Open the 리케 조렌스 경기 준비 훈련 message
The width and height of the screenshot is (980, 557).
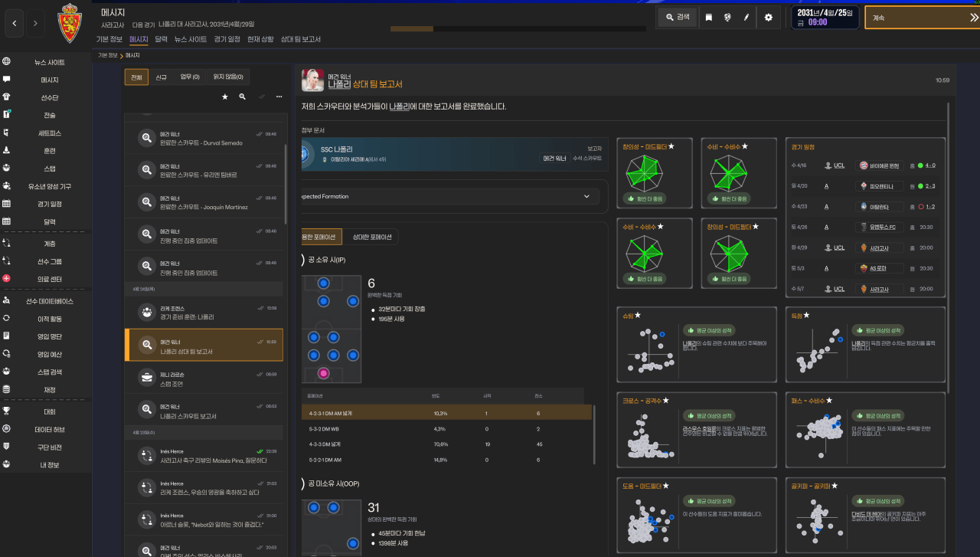[204, 312]
